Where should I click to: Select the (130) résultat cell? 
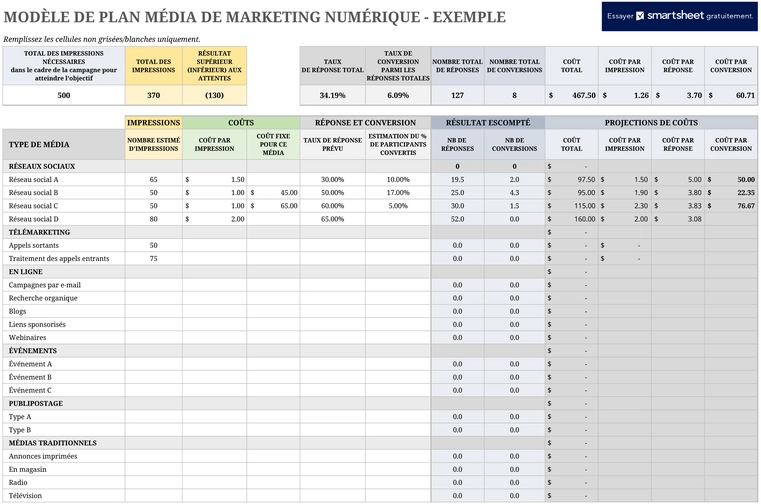(x=215, y=95)
